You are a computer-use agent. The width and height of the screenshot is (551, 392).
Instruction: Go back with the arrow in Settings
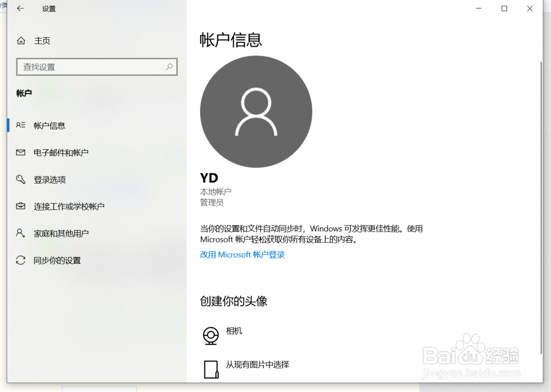point(20,8)
